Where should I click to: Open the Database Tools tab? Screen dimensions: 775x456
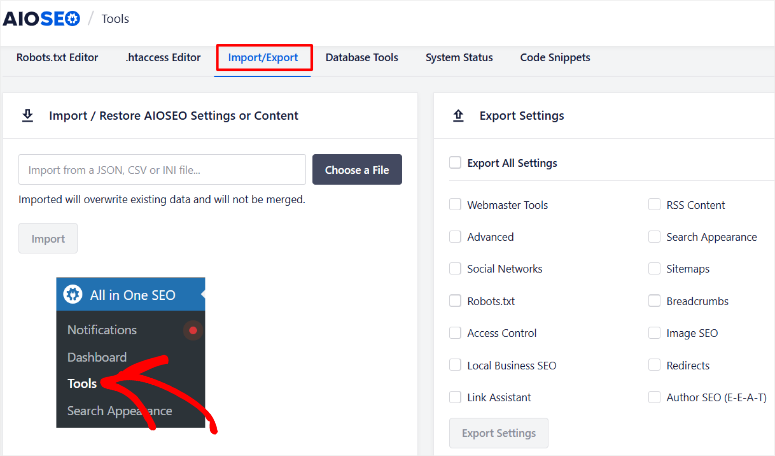(362, 57)
